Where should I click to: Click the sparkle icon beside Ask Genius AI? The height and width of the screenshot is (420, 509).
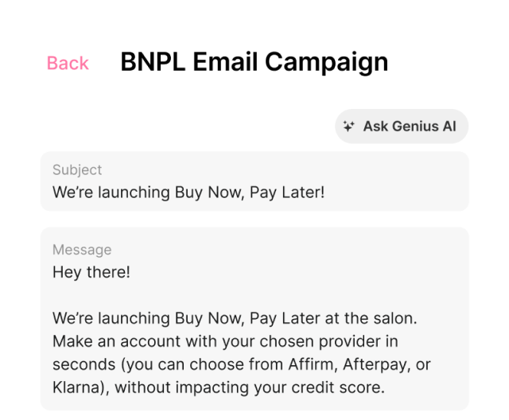[348, 126]
